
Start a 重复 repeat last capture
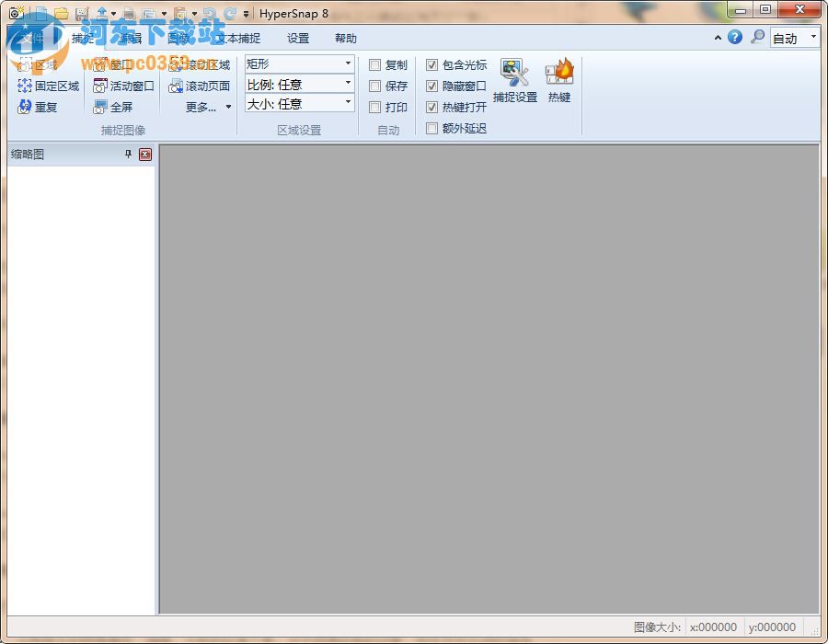(x=42, y=107)
